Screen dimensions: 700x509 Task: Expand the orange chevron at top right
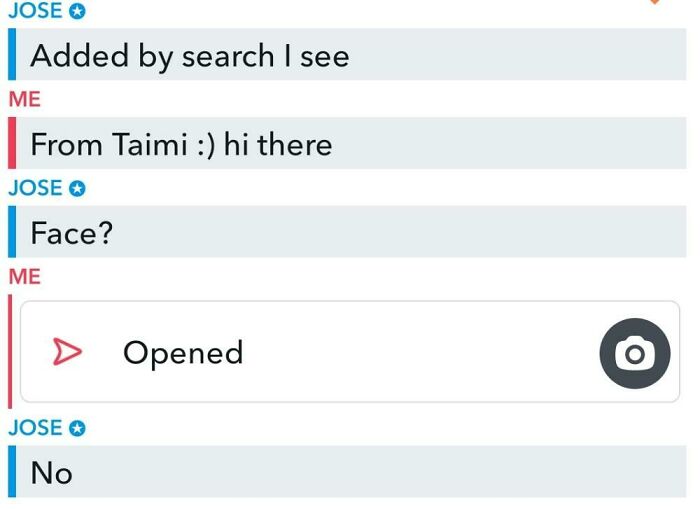(656, 2)
